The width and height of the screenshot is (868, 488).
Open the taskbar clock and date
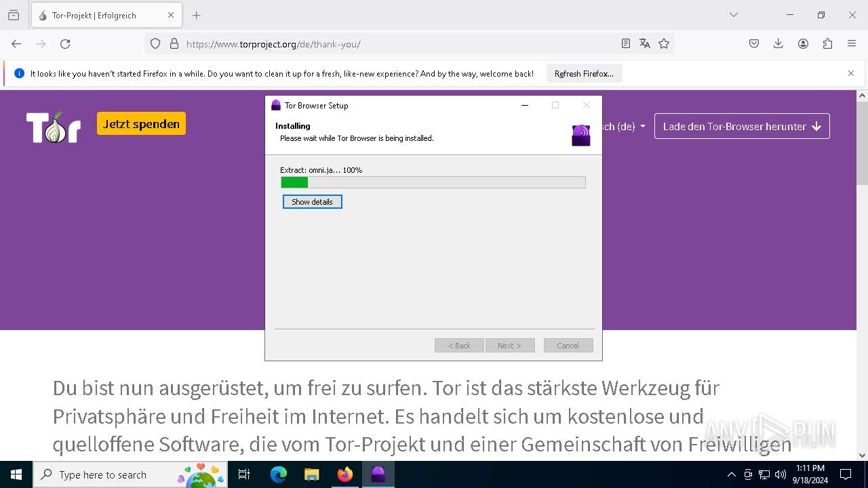coord(810,474)
